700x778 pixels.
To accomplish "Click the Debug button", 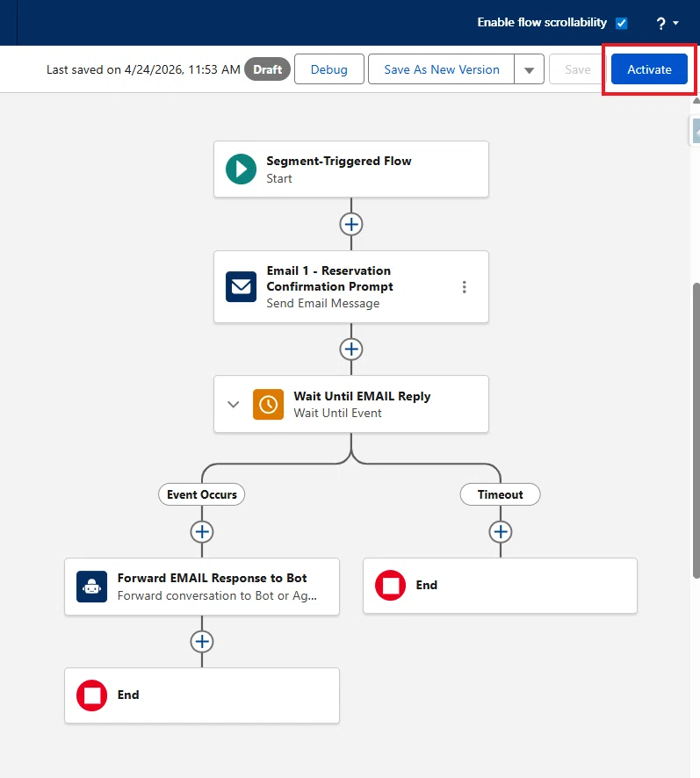I will (x=329, y=69).
